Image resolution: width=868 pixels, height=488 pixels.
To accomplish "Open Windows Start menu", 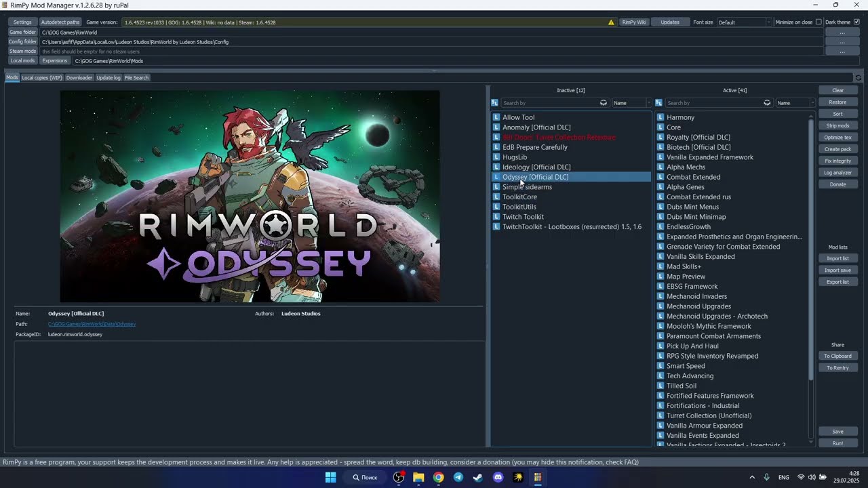I will click(x=330, y=477).
